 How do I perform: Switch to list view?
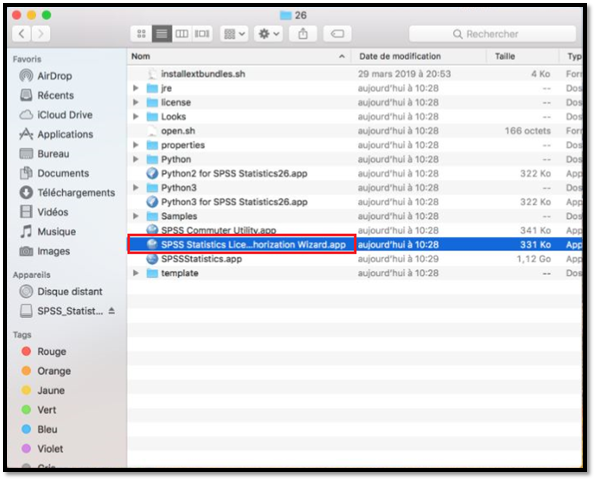click(162, 34)
